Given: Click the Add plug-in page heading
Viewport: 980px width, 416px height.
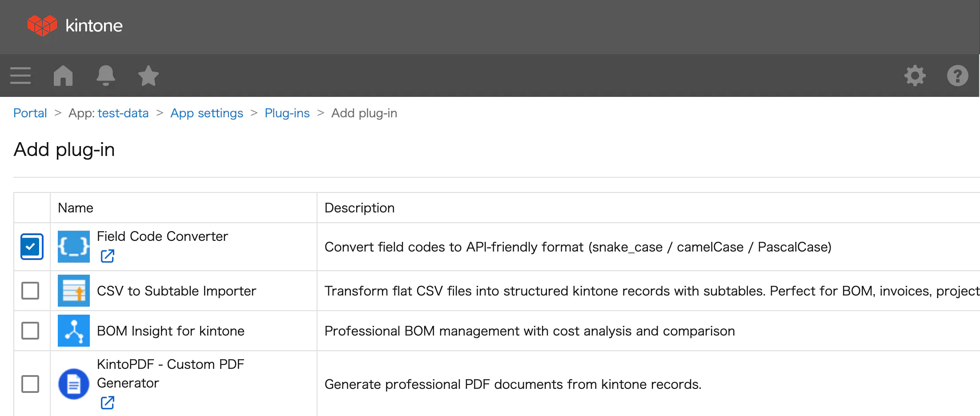Looking at the screenshot, I should pos(64,150).
